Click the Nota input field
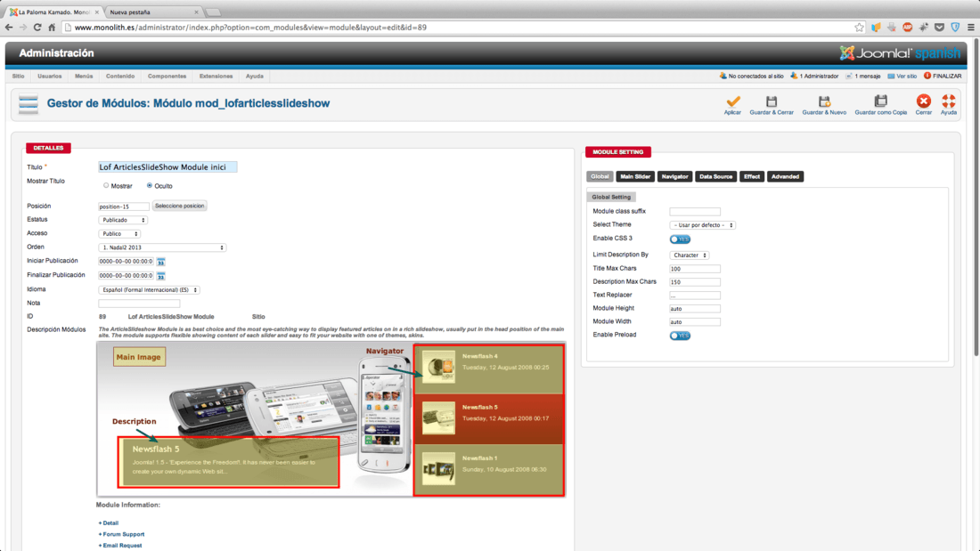 [139, 303]
